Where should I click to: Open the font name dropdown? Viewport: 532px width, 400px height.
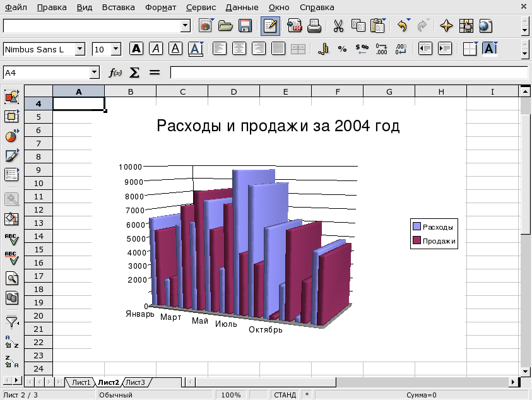(x=80, y=49)
